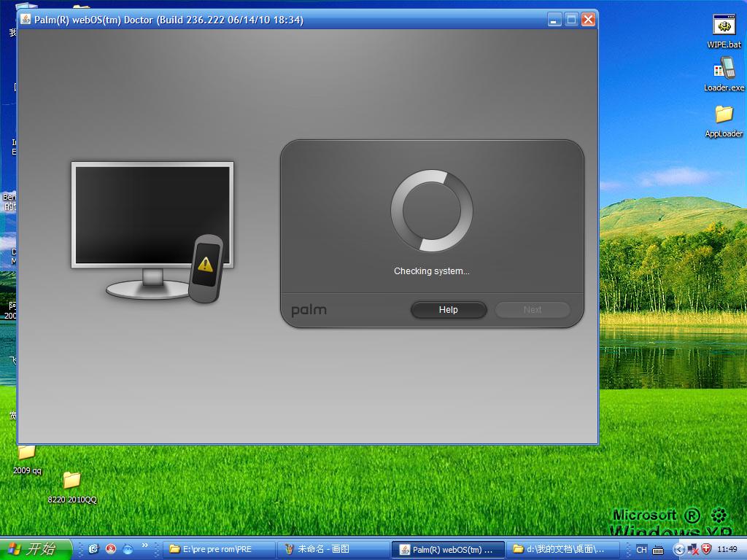747x560 pixels.
Task: Click the Help button
Action: (x=448, y=310)
